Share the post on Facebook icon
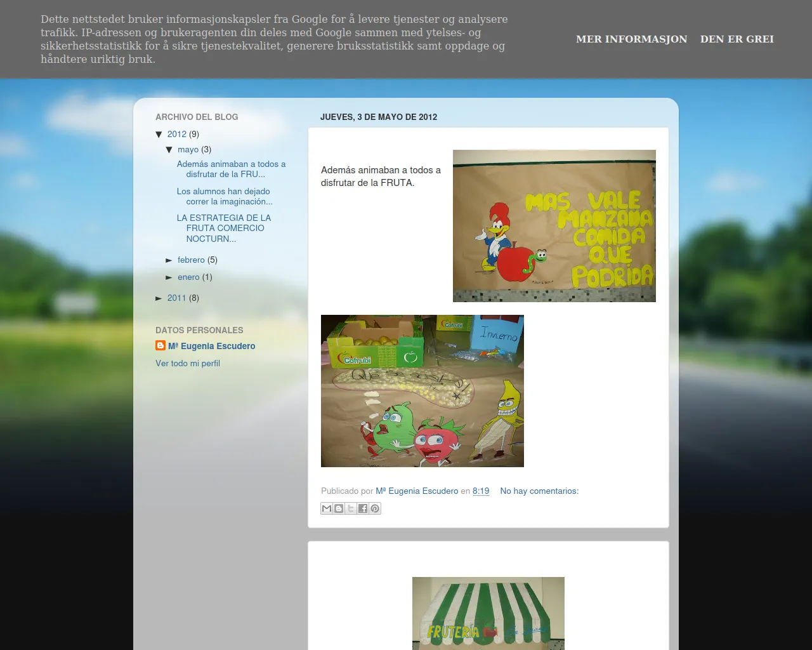The width and height of the screenshot is (812, 650). [x=363, y=508]
